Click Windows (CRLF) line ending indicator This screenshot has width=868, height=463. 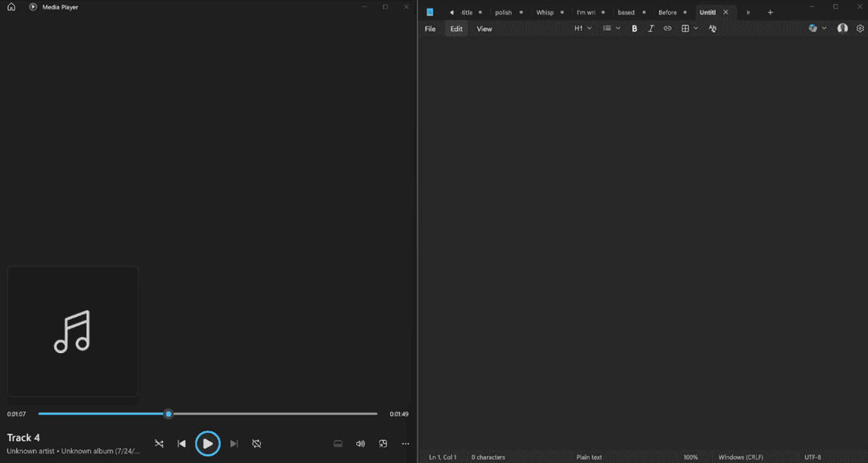click(741, 457)
